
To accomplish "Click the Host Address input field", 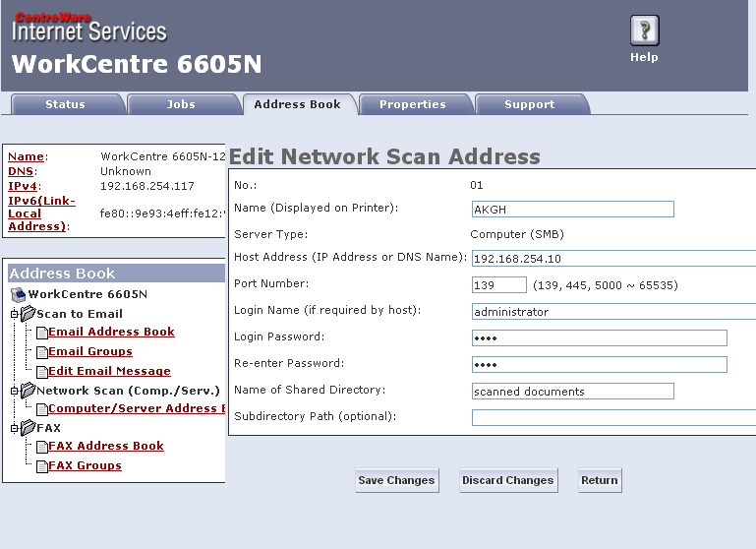I will 613,258.
